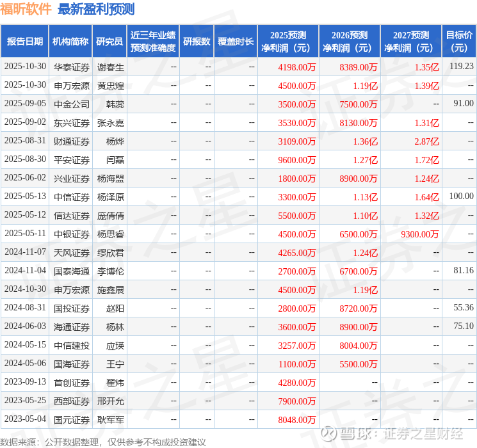The width and height of the screenshot is (477, 448).
Task: Click analyst name 黄忠煌
Action: 110,86
